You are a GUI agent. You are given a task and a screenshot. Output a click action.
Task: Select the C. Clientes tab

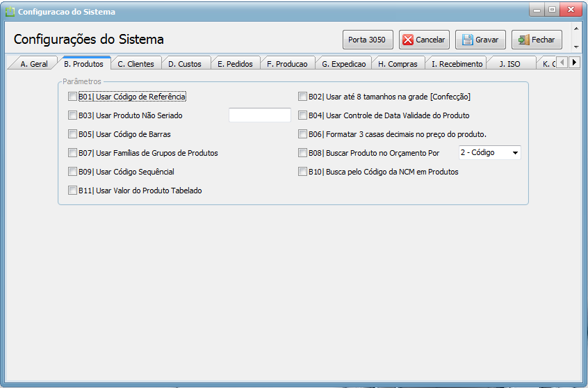(136, 64)
